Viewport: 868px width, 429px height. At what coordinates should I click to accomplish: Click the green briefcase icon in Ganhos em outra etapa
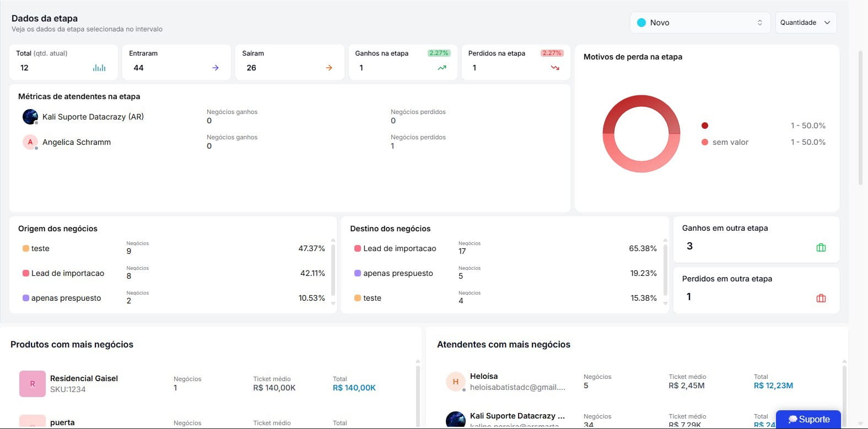[821, 247]
